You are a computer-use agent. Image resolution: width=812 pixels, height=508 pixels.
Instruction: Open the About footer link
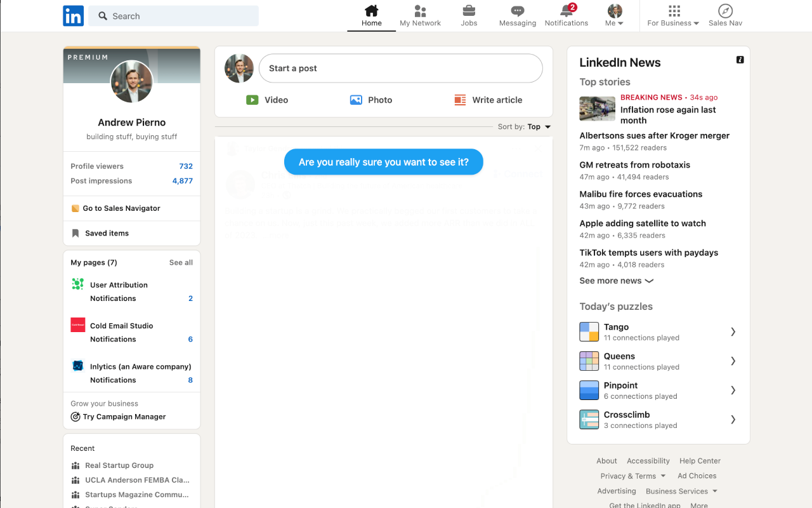(x=606, y=461)
